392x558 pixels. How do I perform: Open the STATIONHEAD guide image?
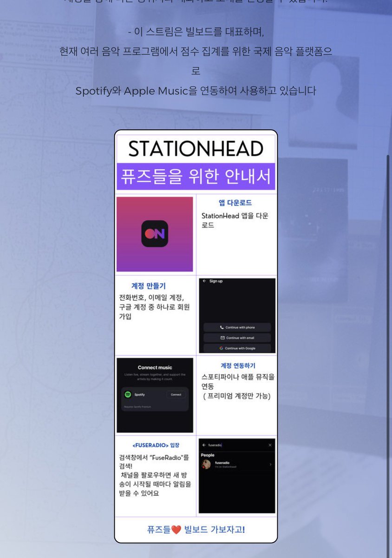pyautogui.click(x=196, y=337)
